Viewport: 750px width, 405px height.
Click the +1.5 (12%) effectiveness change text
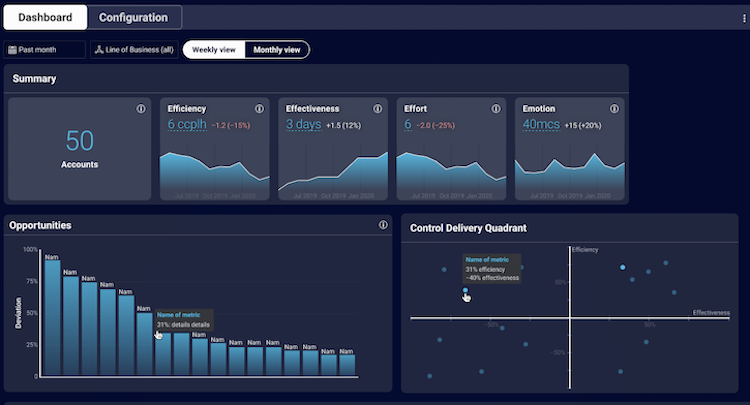[x=344, y=126]
